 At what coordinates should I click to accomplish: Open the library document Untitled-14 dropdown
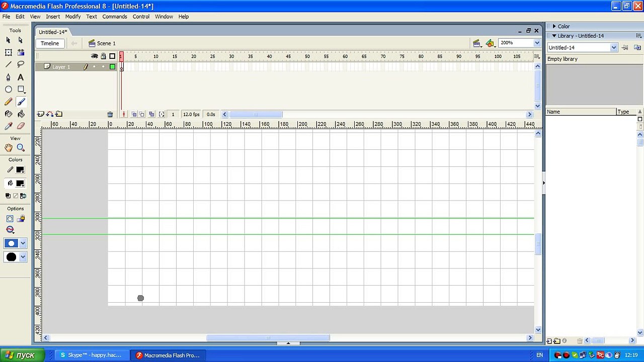coord(614,48)
